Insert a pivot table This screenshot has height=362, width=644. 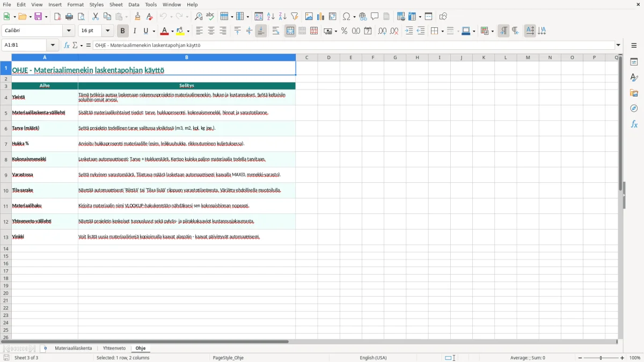333,17
